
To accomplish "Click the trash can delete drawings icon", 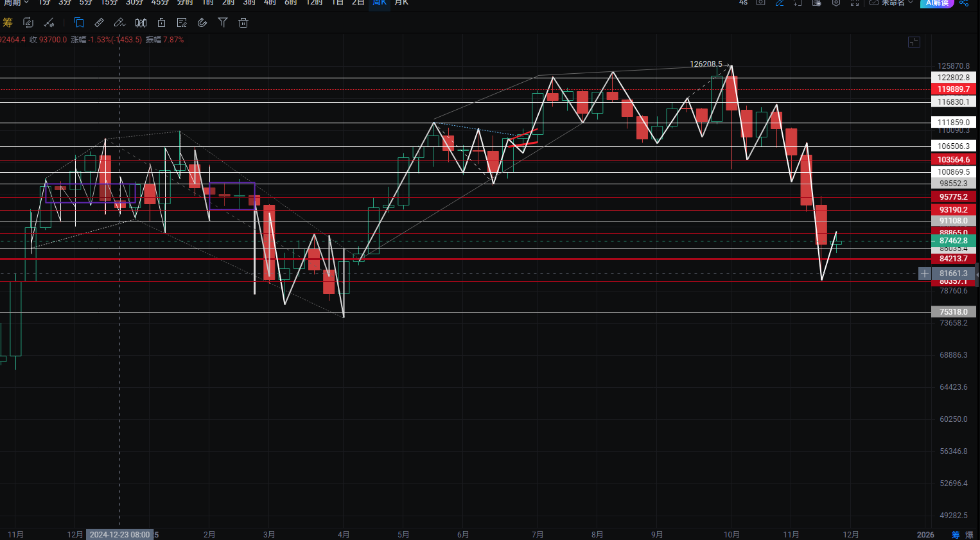I will (x=243, y=23).
